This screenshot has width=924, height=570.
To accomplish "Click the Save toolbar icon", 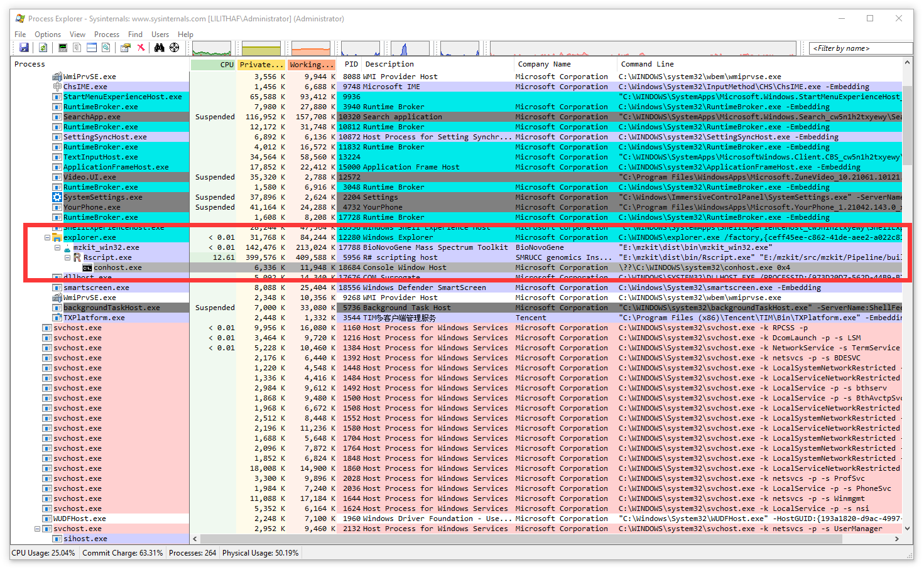I will coord(24,48).
